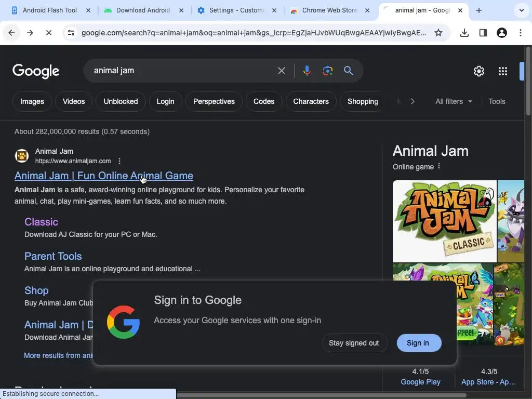Switch to the Chrome Web Store tab
Screen dimensions: 532x399
[329, 10]
